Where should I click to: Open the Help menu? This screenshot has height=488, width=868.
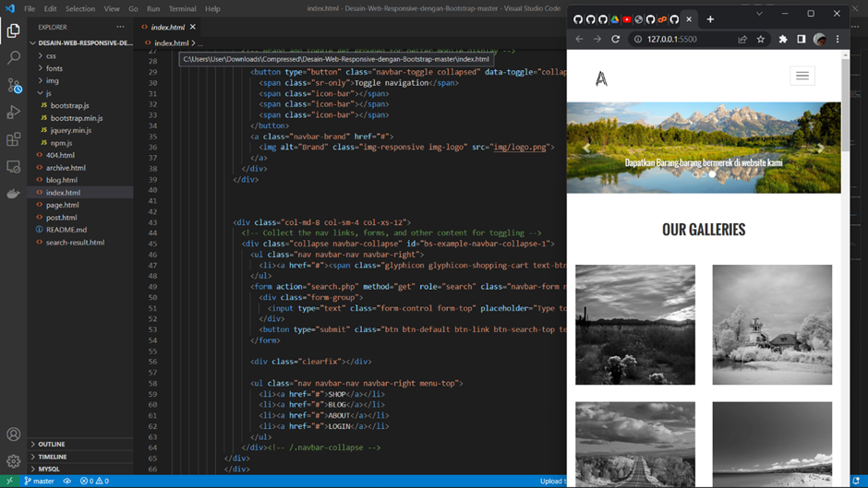tap(212, 9)
